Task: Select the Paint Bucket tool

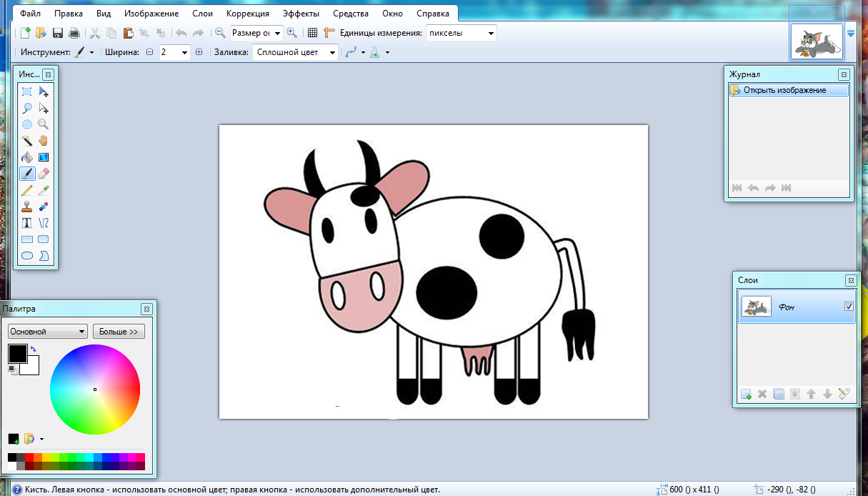Action: coord(26,157)
